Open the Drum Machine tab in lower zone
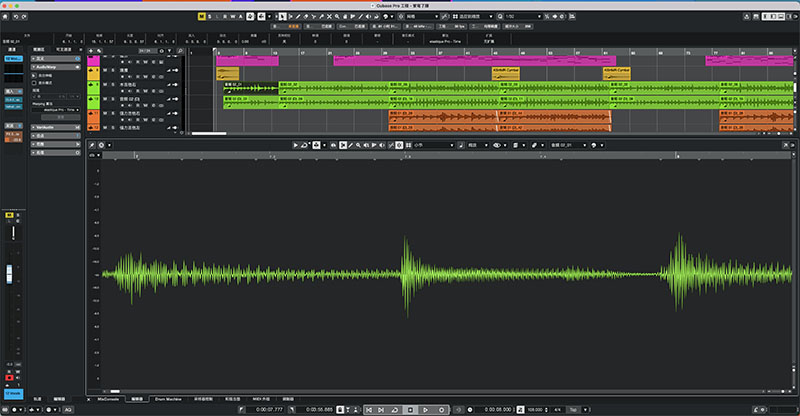800x416 pixels. (x=168, y=399)
